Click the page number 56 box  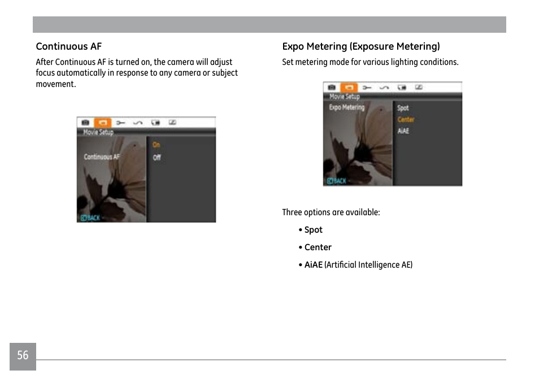click(23, 356)
